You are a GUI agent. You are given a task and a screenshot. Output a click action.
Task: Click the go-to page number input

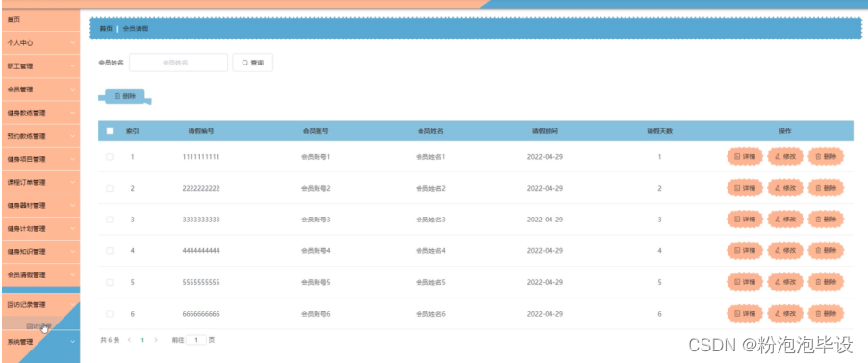pos(196,340)
